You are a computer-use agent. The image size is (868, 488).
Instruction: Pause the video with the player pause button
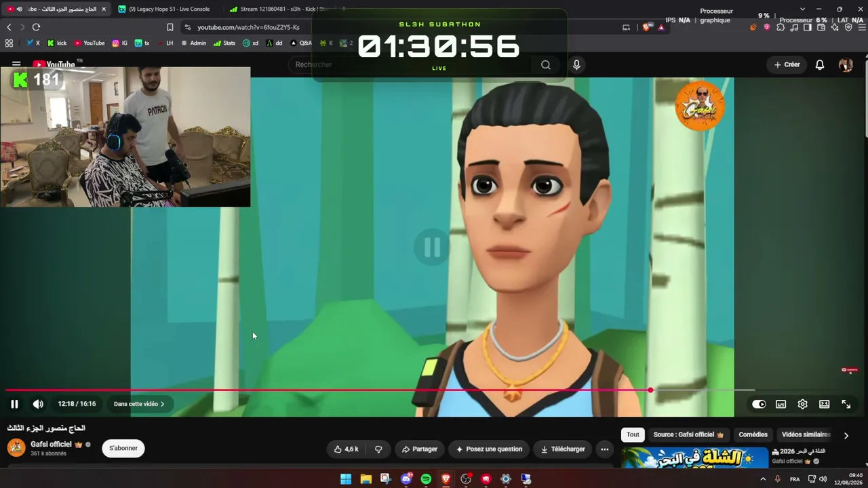14,404
